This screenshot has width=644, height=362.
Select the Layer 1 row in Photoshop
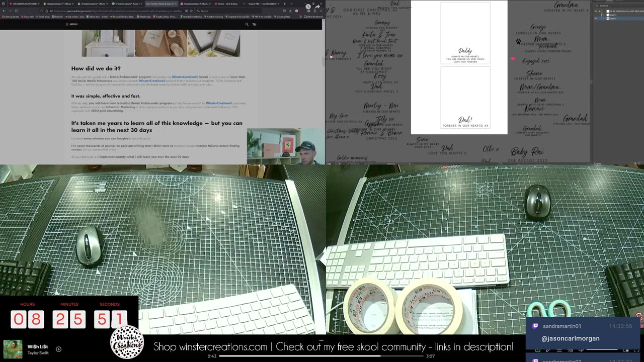619,19
